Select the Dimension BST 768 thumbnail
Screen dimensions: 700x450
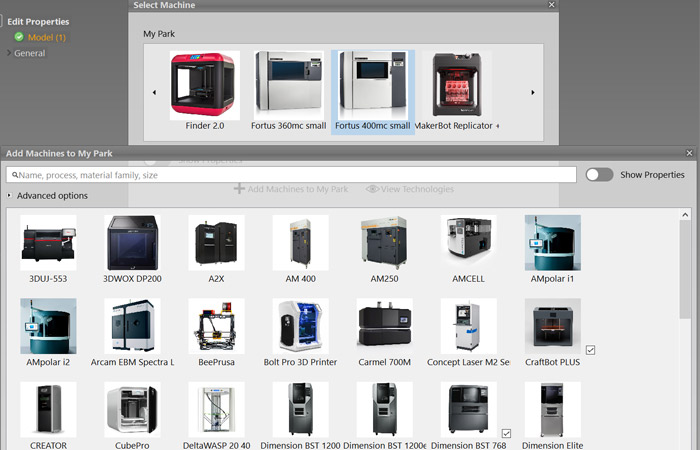pyautogui.click(x=468, y=409)
